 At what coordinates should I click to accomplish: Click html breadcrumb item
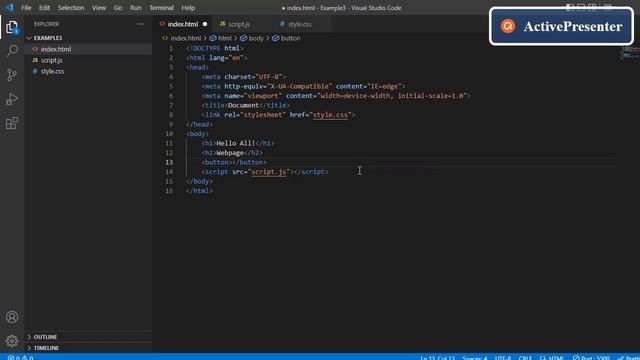(221, 38)
